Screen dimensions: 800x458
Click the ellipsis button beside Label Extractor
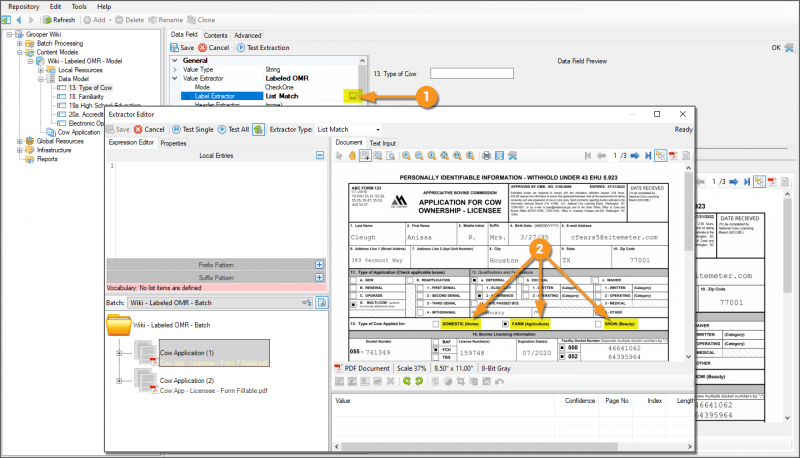354,96
